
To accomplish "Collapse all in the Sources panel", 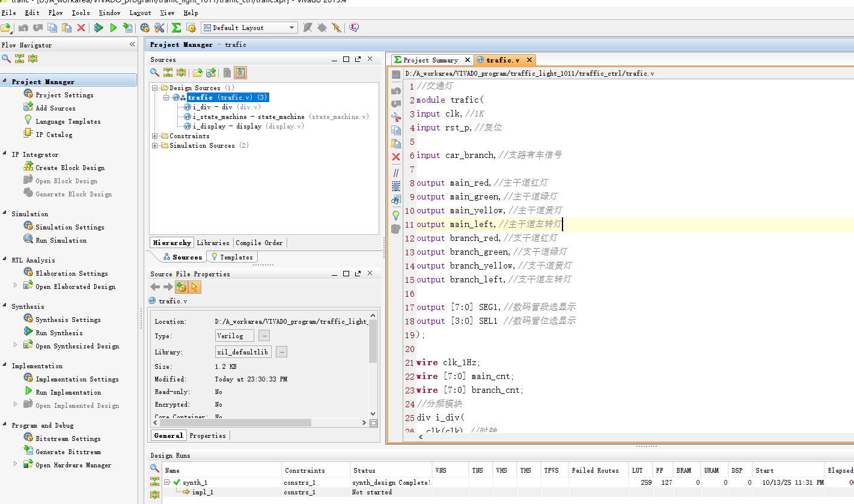I will pyautogui.click(x=168, y=73).
